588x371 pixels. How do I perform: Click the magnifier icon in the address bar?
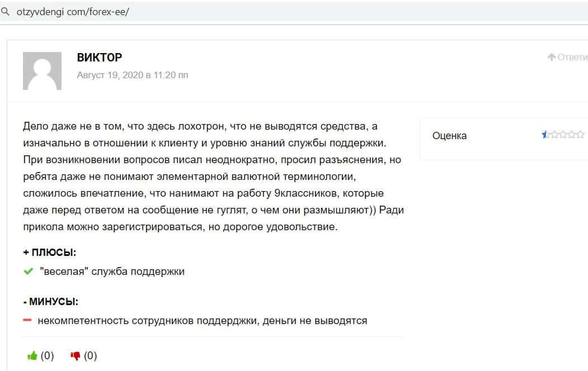pos(6,11)
